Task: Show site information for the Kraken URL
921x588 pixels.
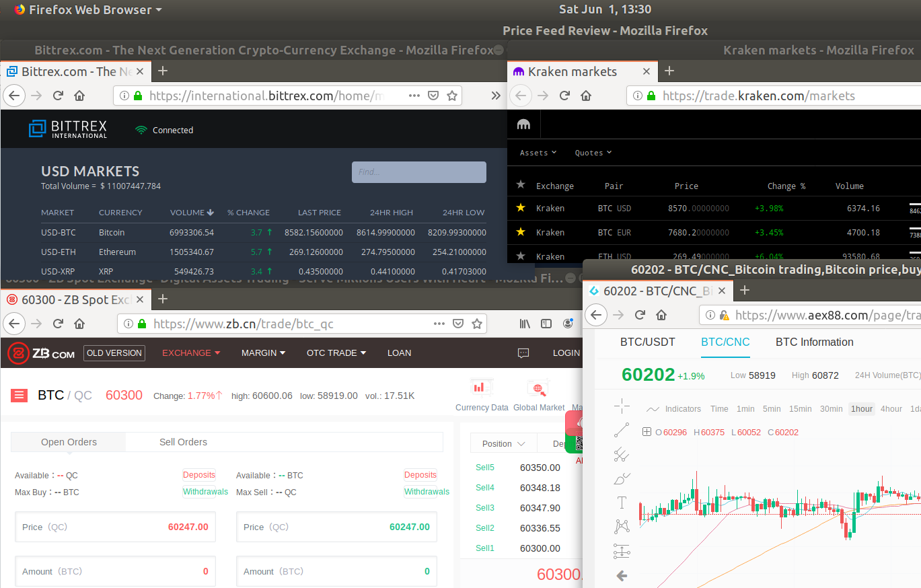Action: pyautogui.click(x=636, y=96)
